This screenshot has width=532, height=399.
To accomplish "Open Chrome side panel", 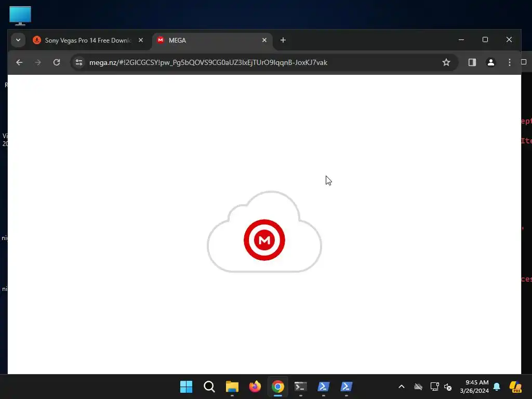I will click(472, 62).
